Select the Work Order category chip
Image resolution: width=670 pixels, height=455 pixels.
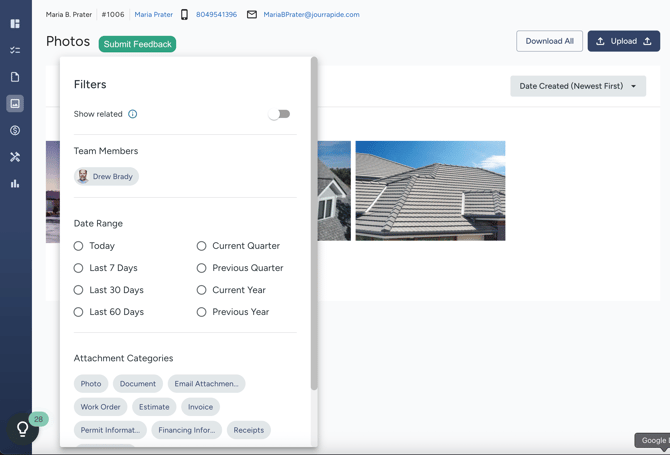[100, 407]
